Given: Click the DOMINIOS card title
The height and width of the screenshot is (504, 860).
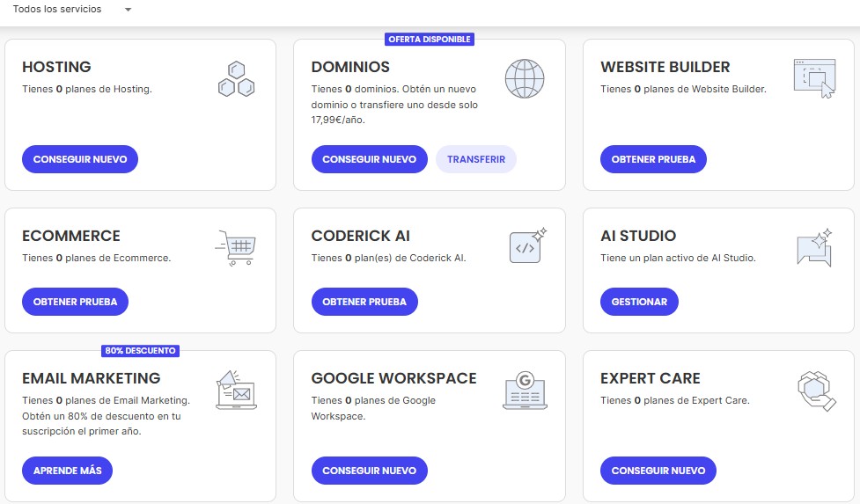Looking at the screenshot, I should (x=350, y=67).
